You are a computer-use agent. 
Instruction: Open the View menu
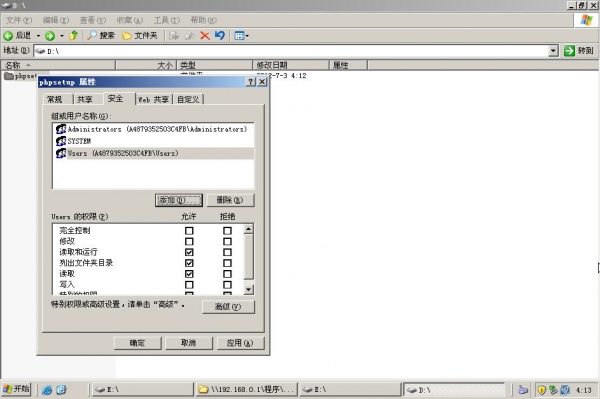93,20
